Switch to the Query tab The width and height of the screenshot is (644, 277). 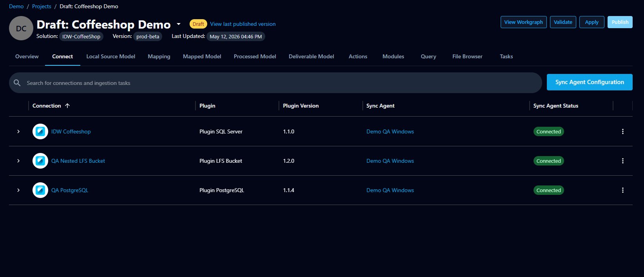point(429,56)
